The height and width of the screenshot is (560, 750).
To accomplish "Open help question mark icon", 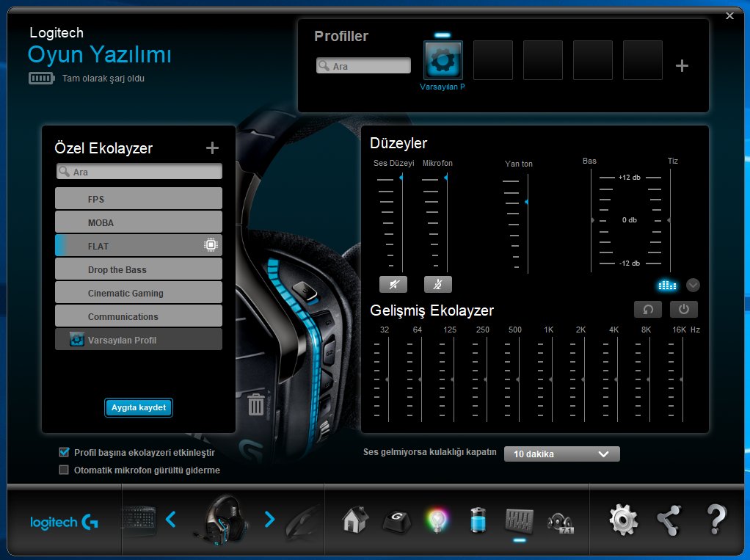I will point(716,520).
